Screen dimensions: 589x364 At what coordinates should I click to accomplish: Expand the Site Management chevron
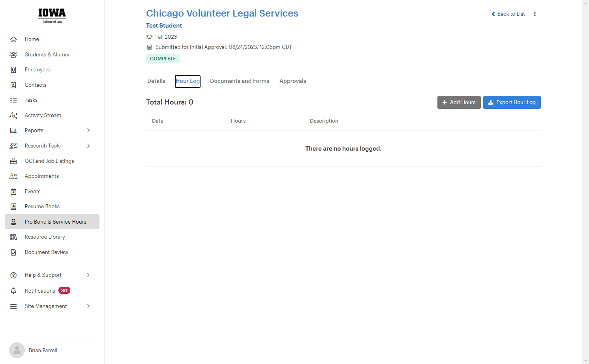click(88, 306)
